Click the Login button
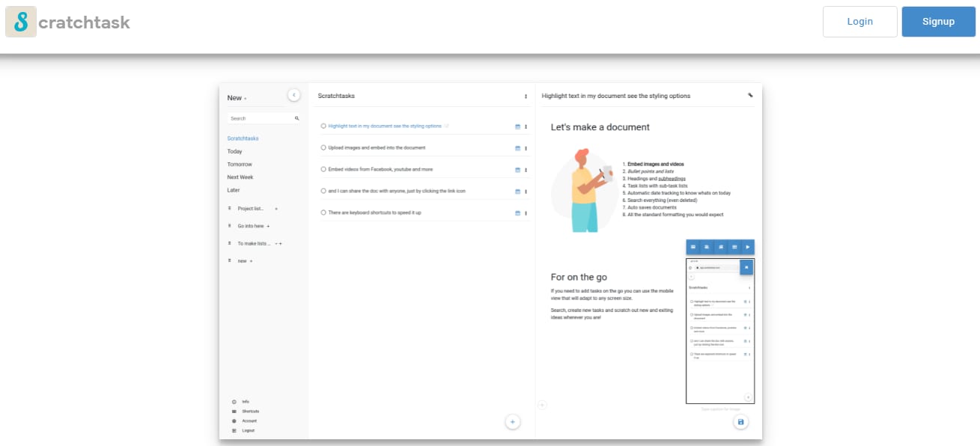 (x=860, y=22)
